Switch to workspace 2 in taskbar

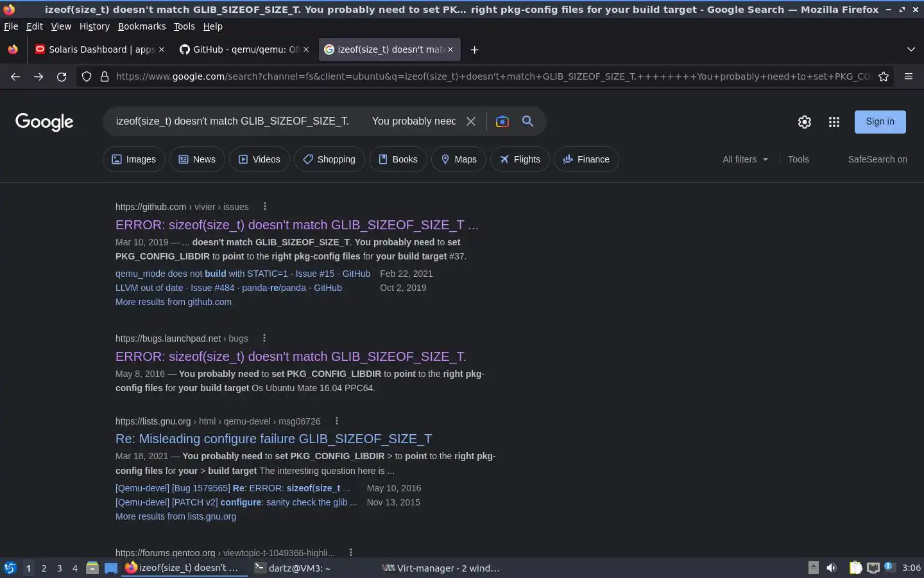pyautogui.click(x=44, y=568)
